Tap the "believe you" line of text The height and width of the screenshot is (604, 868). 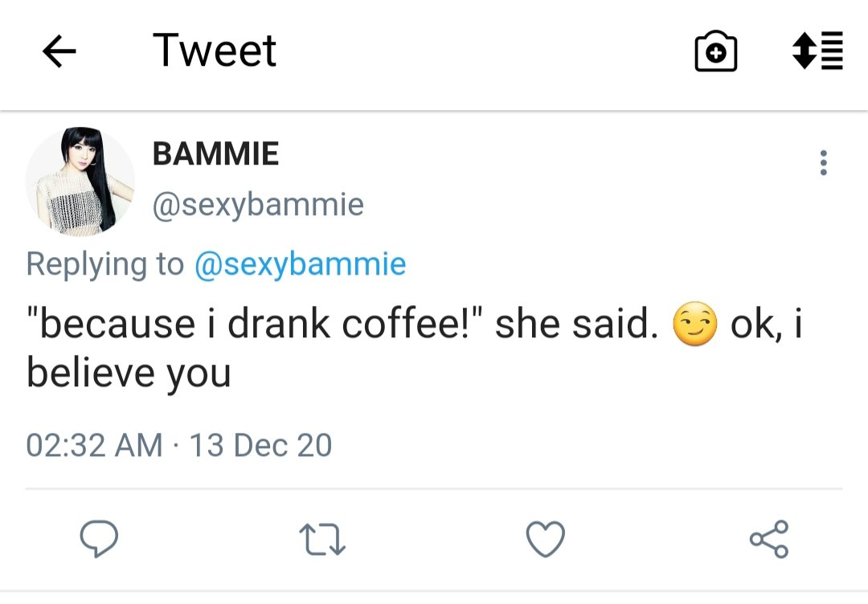click(129, 373)
